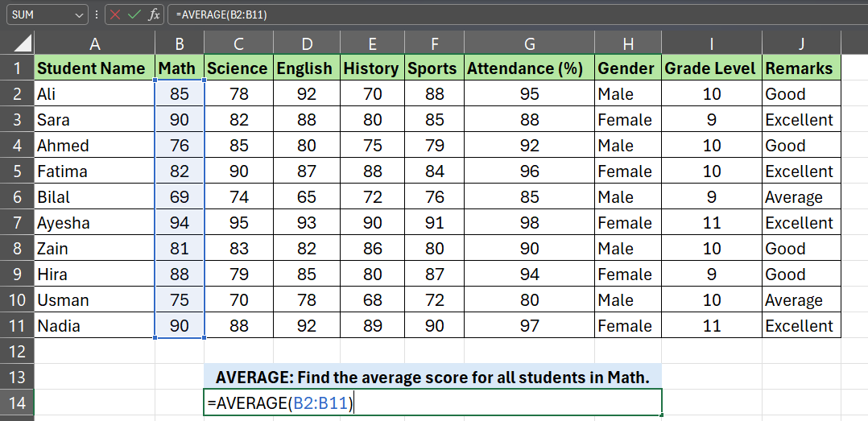Select the cell containing Hira
This screenshot has width=868, height=421.
[95, 274]
